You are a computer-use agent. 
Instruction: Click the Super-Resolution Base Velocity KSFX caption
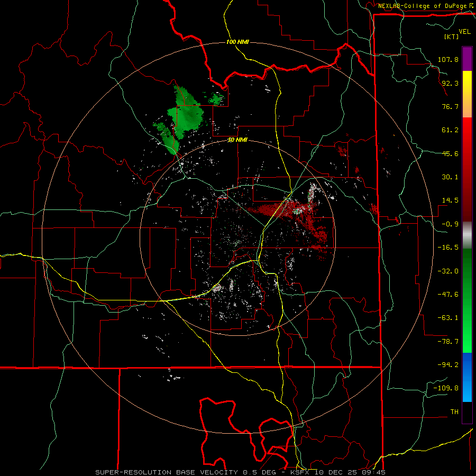pos(241,472)
